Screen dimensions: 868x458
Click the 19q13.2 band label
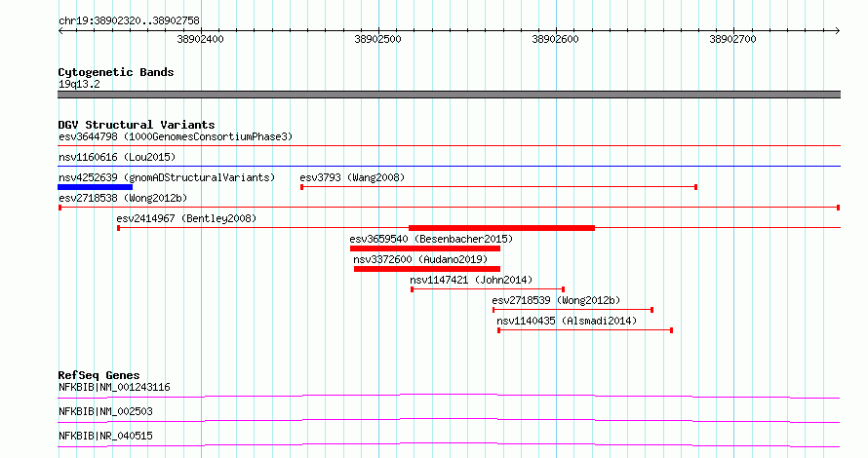point(79,84)
